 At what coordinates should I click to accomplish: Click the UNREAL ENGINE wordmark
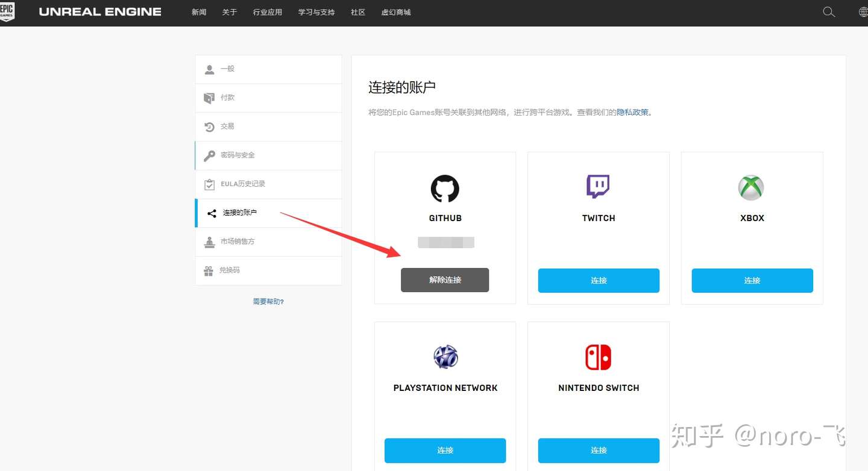(x=100, y=12)
